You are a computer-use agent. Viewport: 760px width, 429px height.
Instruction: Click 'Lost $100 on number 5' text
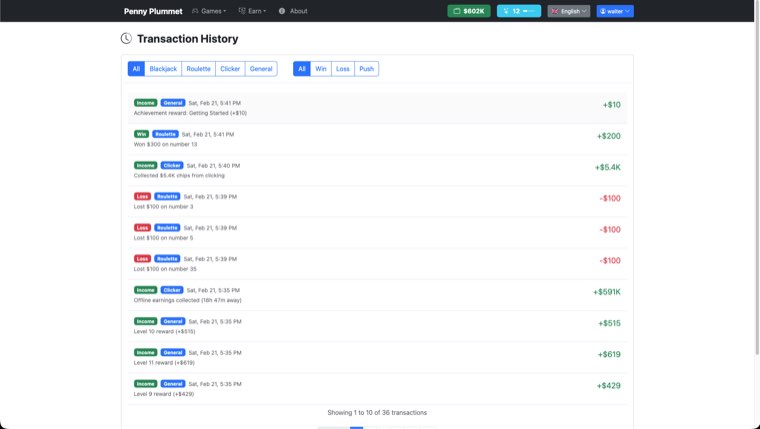(163, 238)
